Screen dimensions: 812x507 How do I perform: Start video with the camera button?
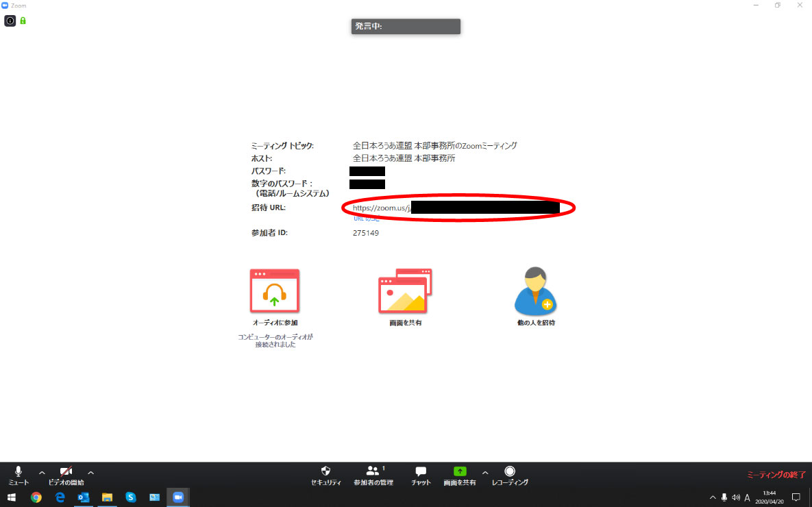(66, 475)
